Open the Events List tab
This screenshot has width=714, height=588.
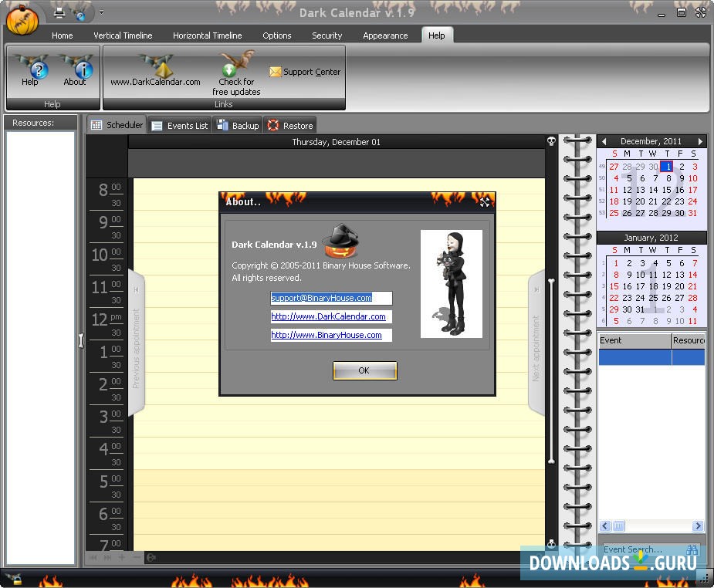click(179, 126)
